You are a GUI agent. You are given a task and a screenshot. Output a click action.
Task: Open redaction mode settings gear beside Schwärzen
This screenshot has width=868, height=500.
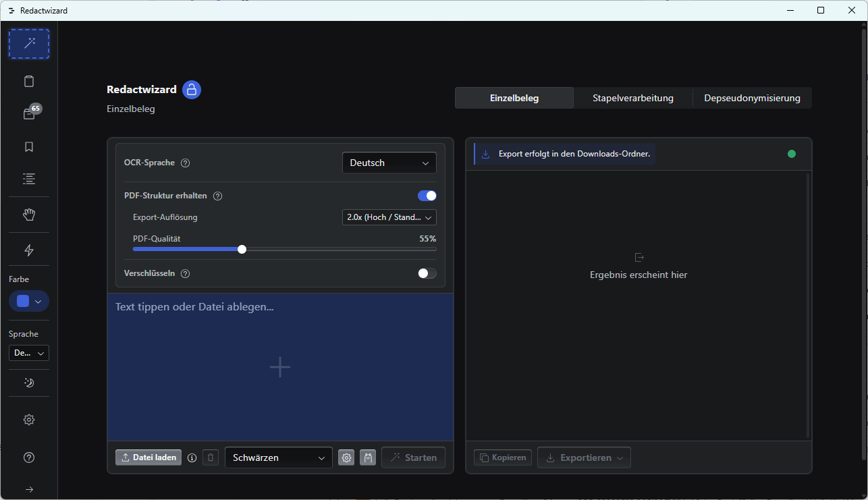click(346, 457)
